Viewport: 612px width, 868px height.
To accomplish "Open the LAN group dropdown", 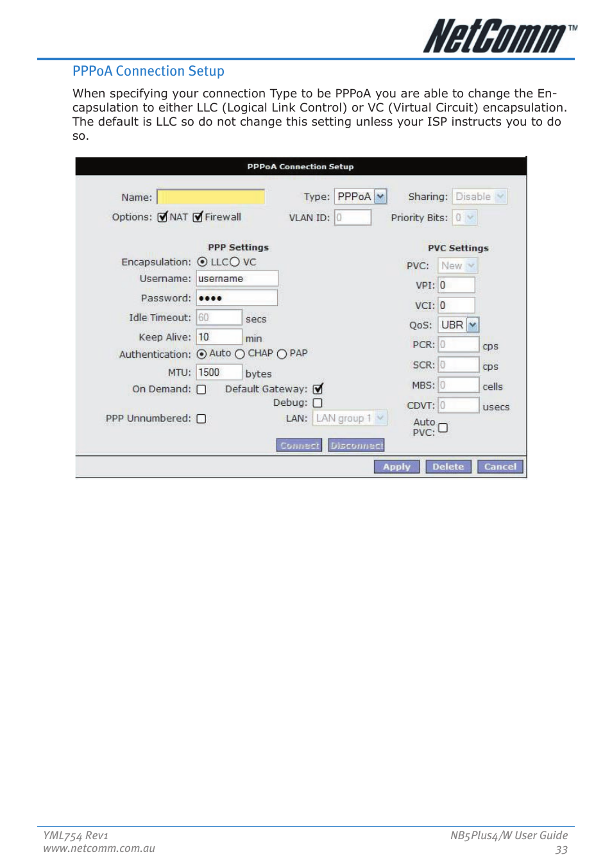I will [350, 418].
